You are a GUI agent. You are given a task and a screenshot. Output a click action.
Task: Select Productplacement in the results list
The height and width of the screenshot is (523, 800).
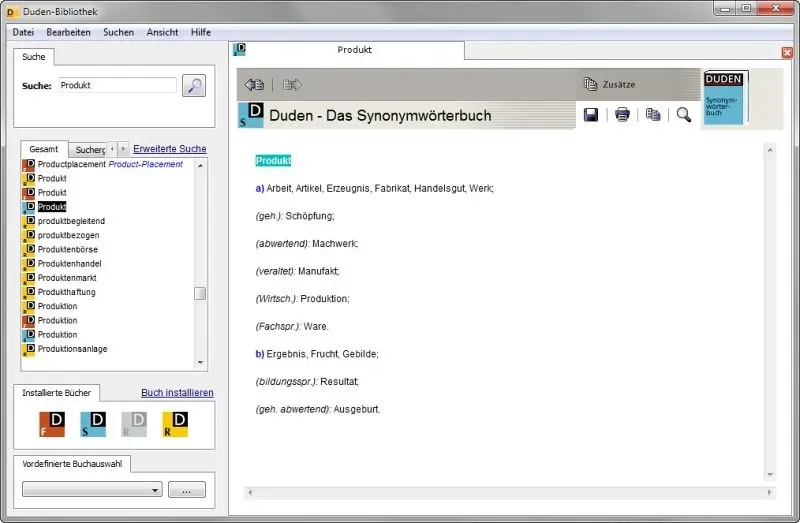102,164
